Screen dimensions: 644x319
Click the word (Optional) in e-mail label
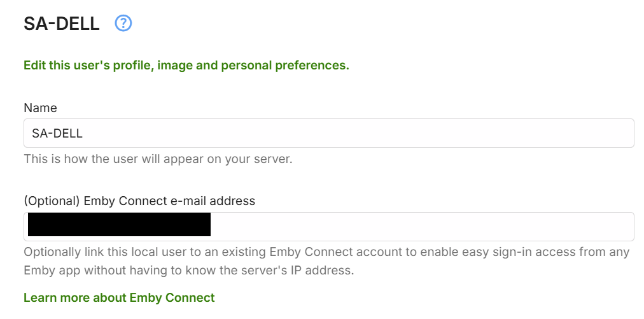click(x=52, y=201)
